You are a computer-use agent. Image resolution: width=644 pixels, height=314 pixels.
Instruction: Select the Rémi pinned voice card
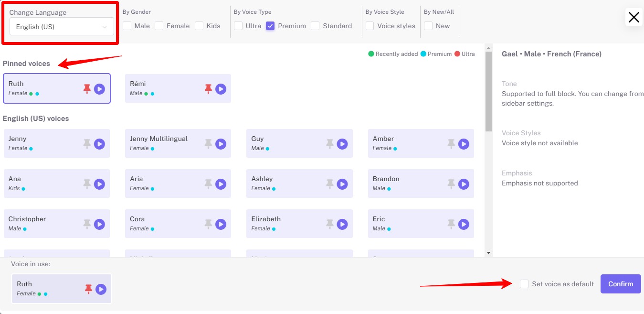178,88
